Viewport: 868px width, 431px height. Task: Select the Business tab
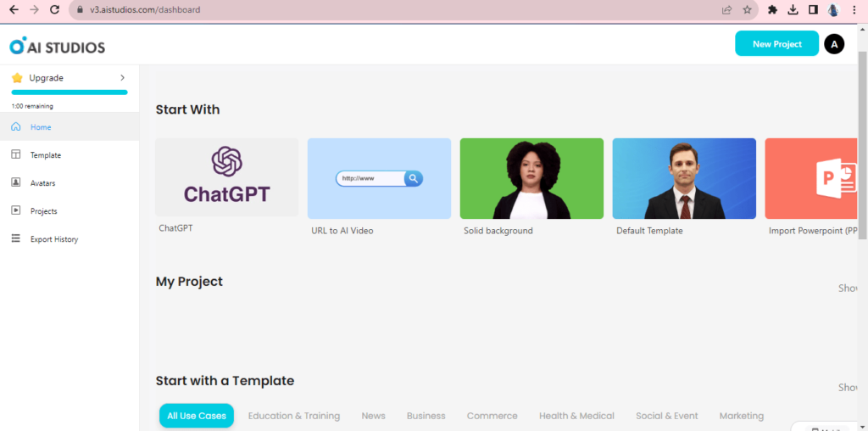pyautogui.click(x=426, y=416)
